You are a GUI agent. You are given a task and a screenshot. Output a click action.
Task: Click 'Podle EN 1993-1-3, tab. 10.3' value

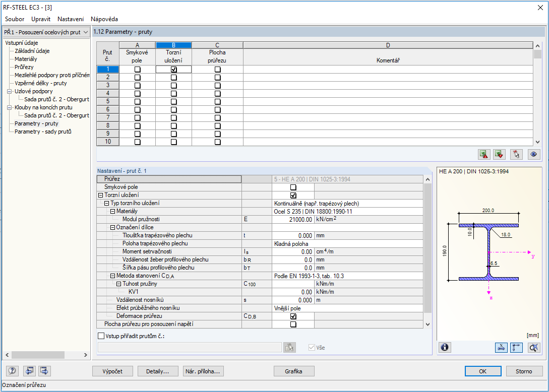coord(348,276)
